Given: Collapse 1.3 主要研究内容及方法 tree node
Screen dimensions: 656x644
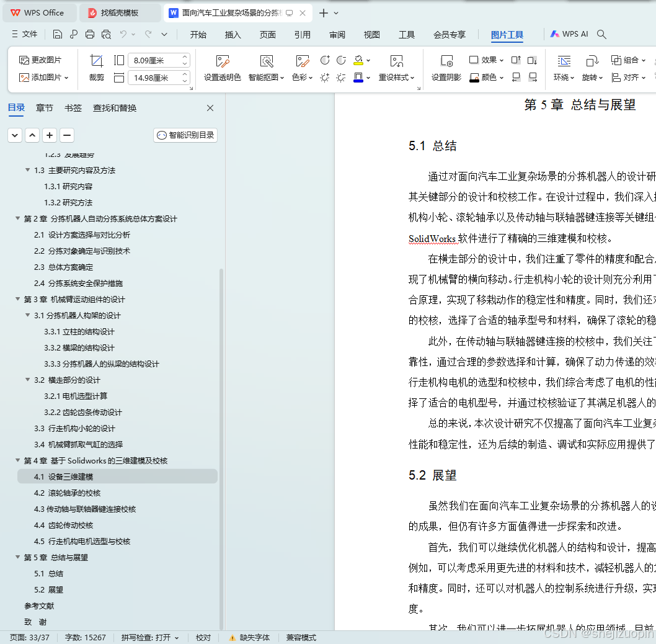Looking at the screenshot, I should [28, 170].
